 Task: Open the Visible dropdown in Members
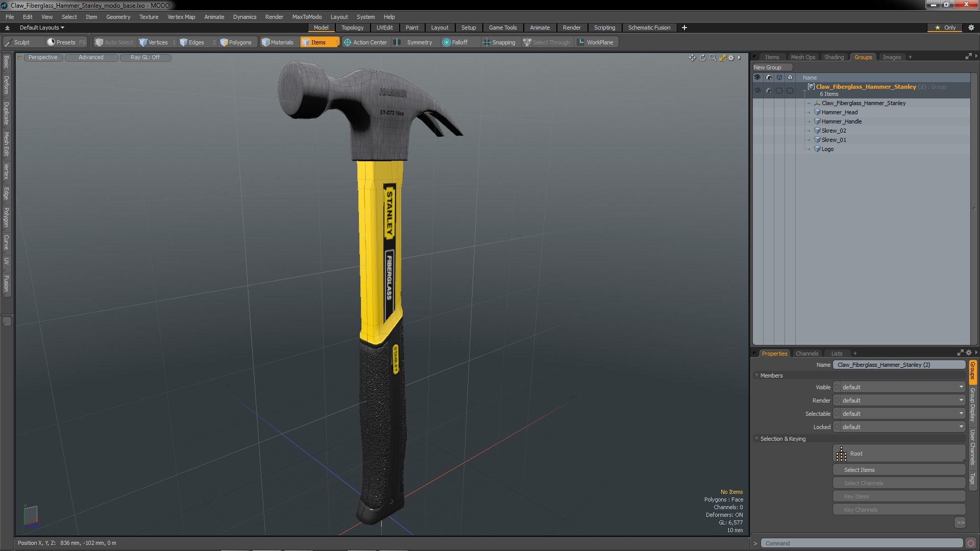coord(902,387)
